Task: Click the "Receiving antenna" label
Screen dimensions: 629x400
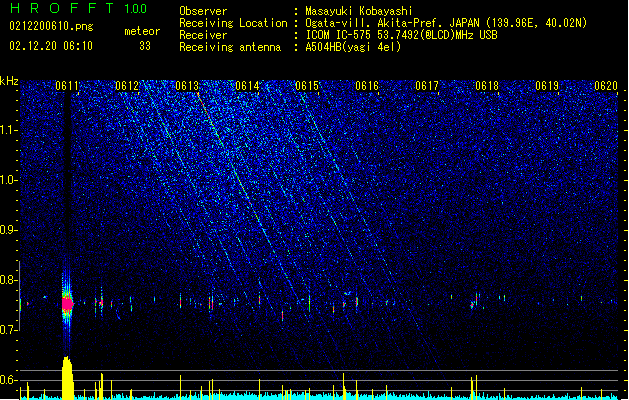Action: coord(230,47)
